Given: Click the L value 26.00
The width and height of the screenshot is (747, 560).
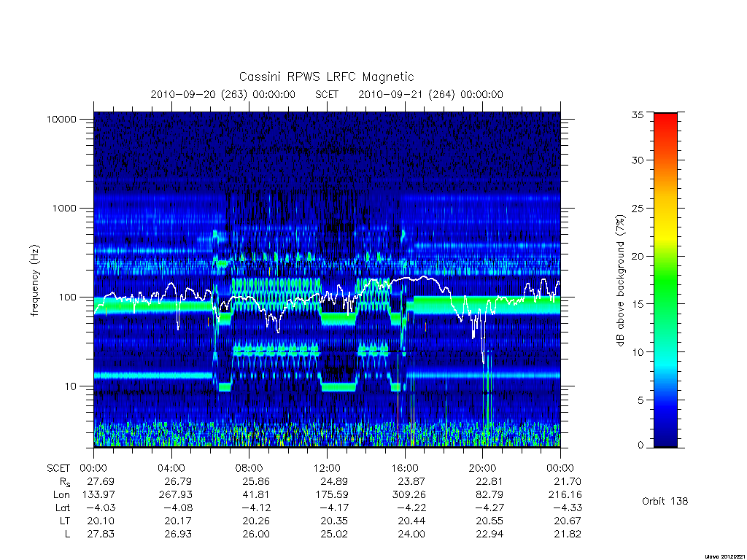Looking at the screenshot, I should click(x=256, y=534).
